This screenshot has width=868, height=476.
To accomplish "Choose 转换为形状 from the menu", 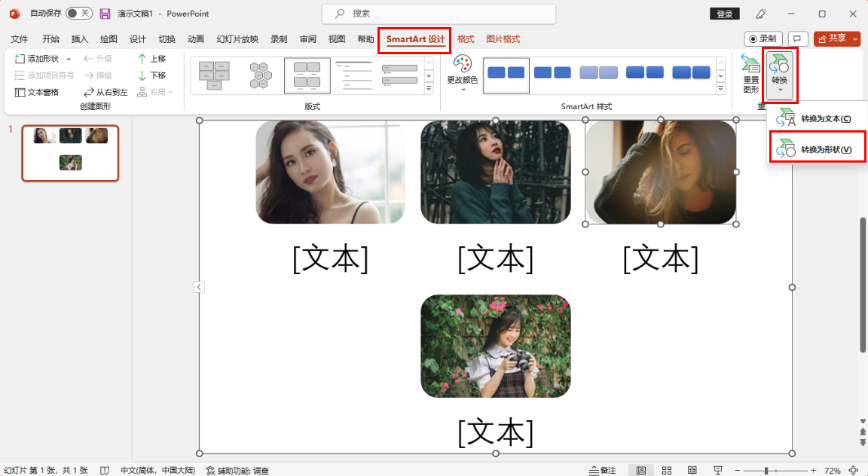I will pos(817,149).
